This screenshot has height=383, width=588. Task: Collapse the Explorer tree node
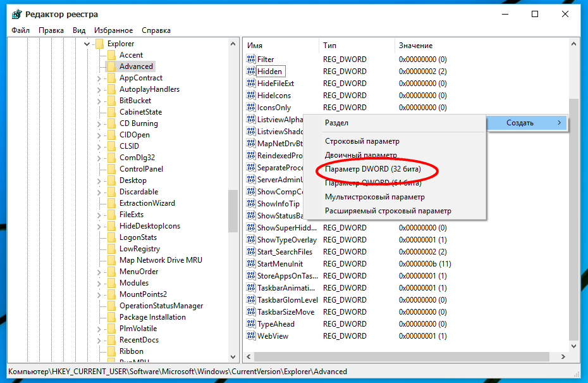click(x=87, y=44)
